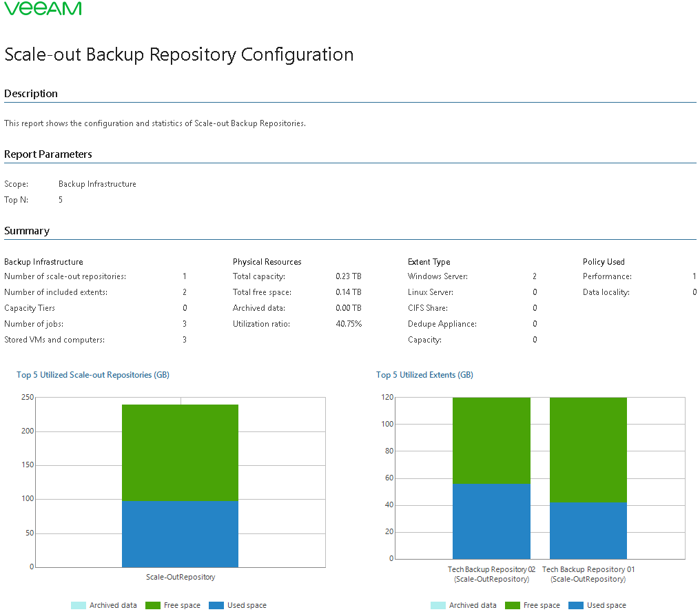Click the 'Policy Used' column heading
Viewport: 700px width, 612px height.
[x=604, y=262]
